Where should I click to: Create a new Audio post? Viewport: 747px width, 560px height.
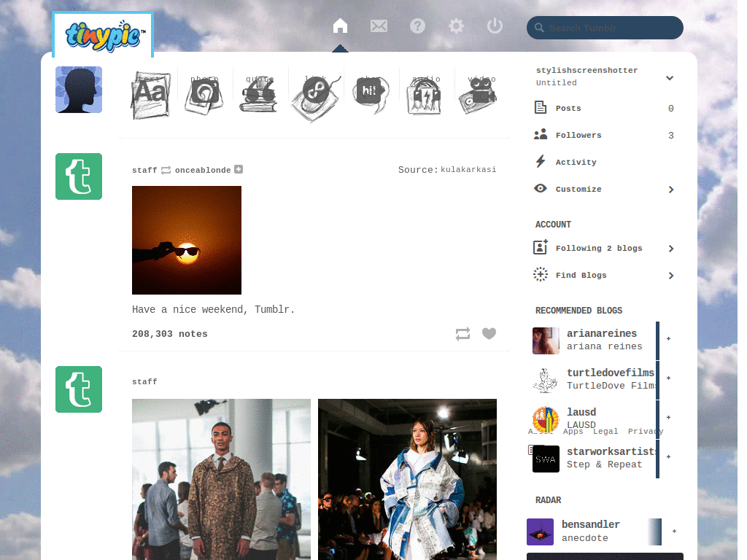tap(425, 96)
